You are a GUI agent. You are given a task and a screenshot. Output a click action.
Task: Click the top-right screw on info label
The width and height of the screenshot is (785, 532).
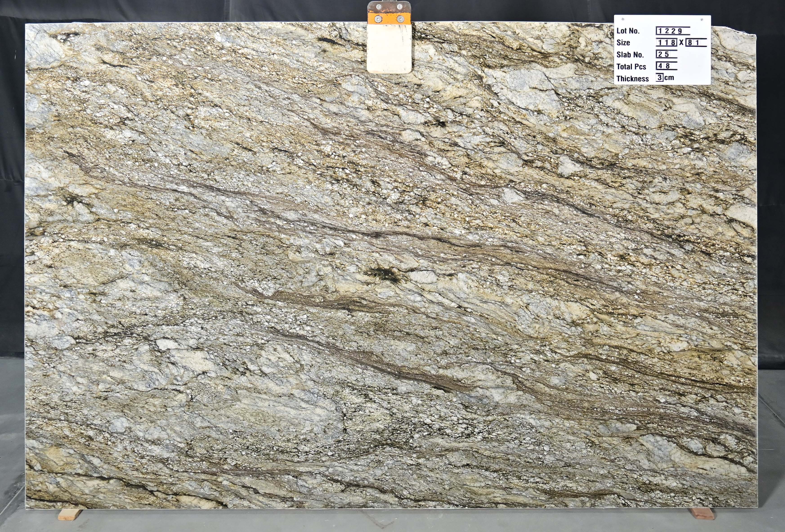(702, 20)
